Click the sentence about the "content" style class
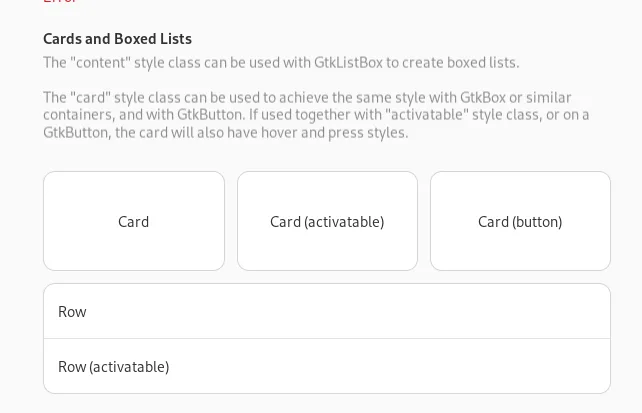The image size is (642, 413). point(281,63)
